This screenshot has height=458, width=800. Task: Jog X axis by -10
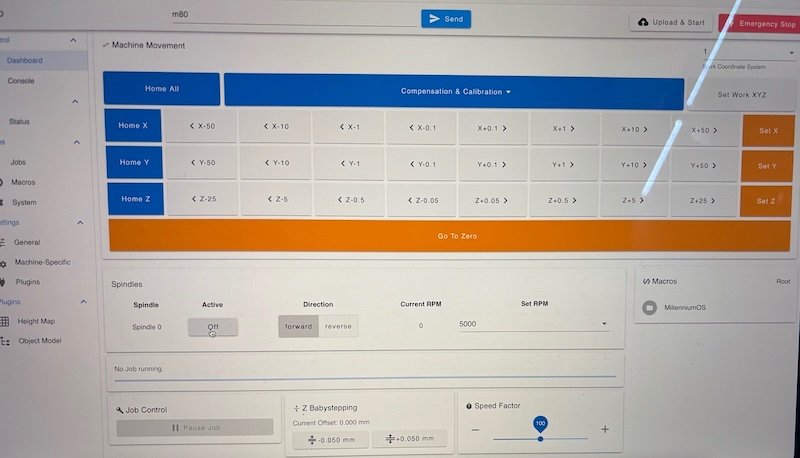[x=276, y=126]
